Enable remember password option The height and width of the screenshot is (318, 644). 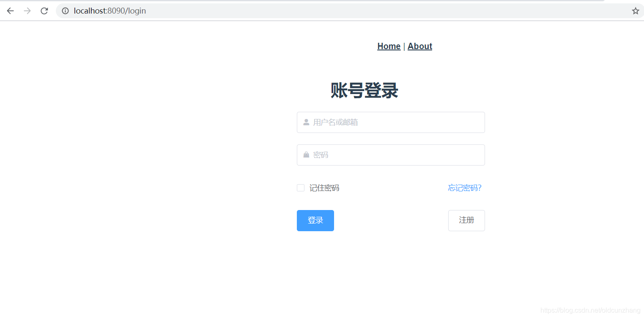(300, 188)
